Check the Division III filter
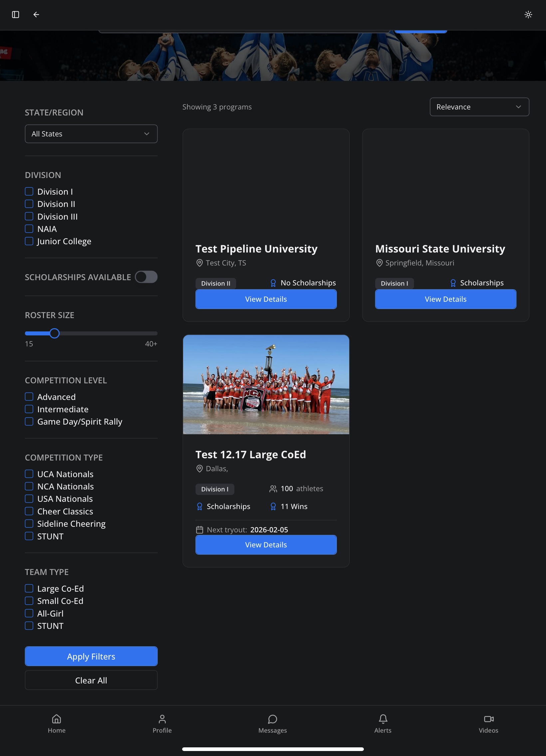This screenshot has height=756, width=546. coord(29,216)
